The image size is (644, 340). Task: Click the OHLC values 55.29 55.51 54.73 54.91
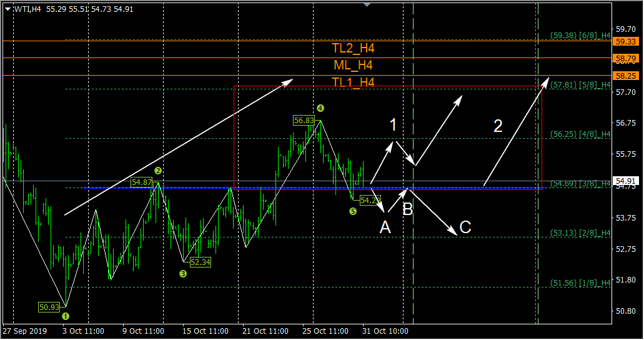click(89, 9)
